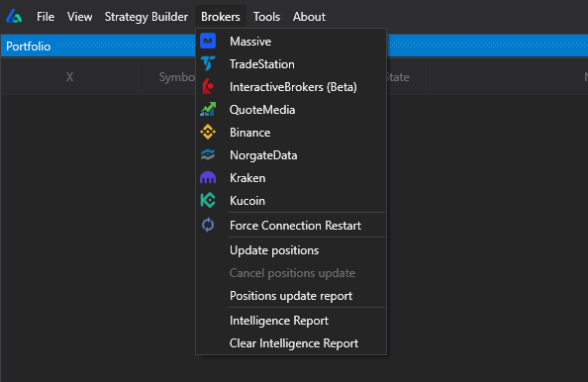Choose Kraken menu entry
Viewport: 588px width, 382px height.
coord(291,178)
